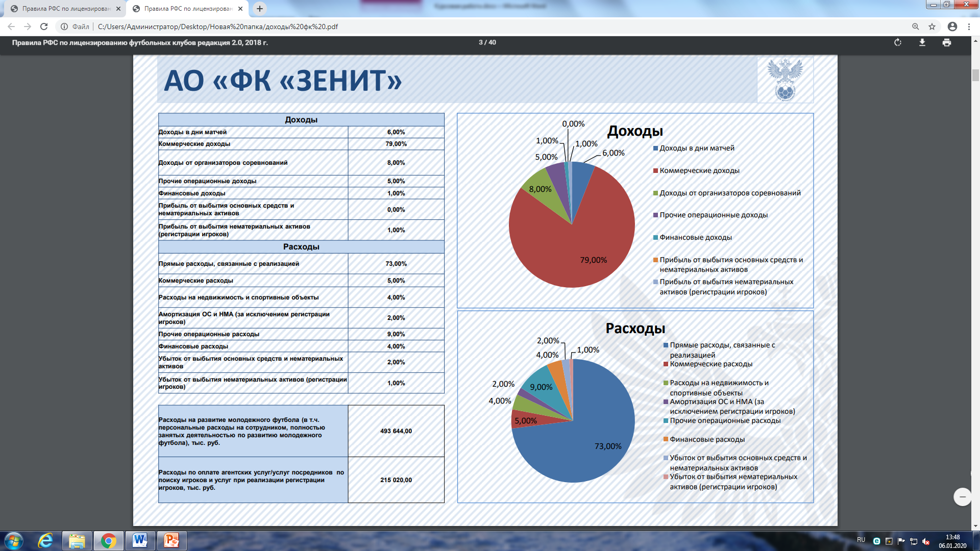
Task: Launch Internet Explorer from taskbar
Action: 46,541
